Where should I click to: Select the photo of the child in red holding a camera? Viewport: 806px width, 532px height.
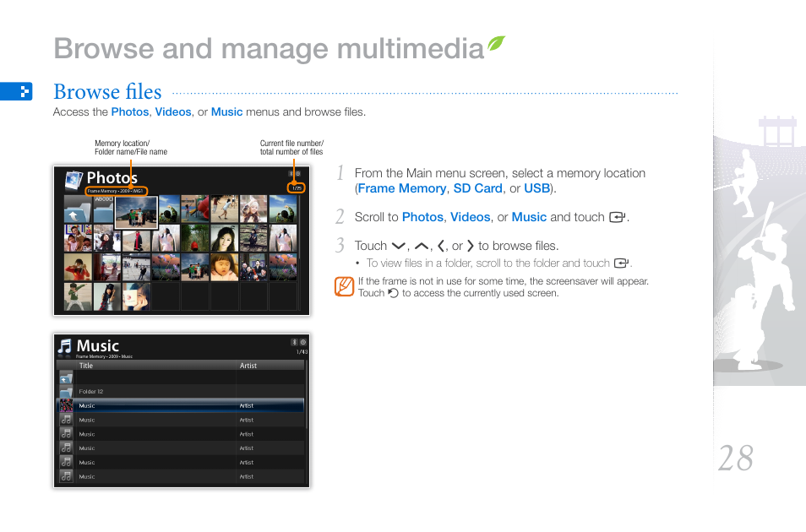[78, 267]
